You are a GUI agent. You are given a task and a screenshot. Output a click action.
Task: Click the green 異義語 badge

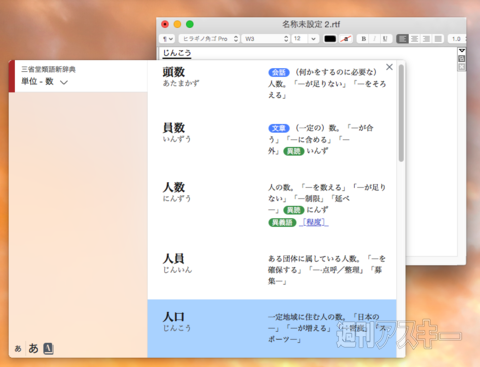282,222
